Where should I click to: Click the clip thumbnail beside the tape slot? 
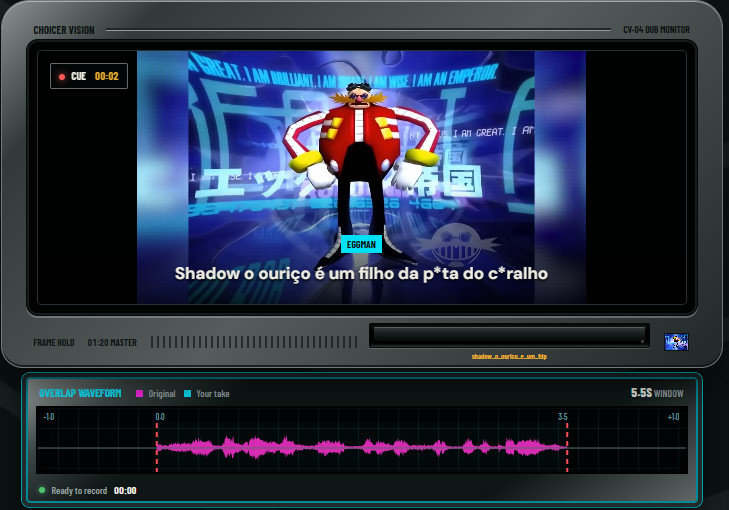click(676, 342)
